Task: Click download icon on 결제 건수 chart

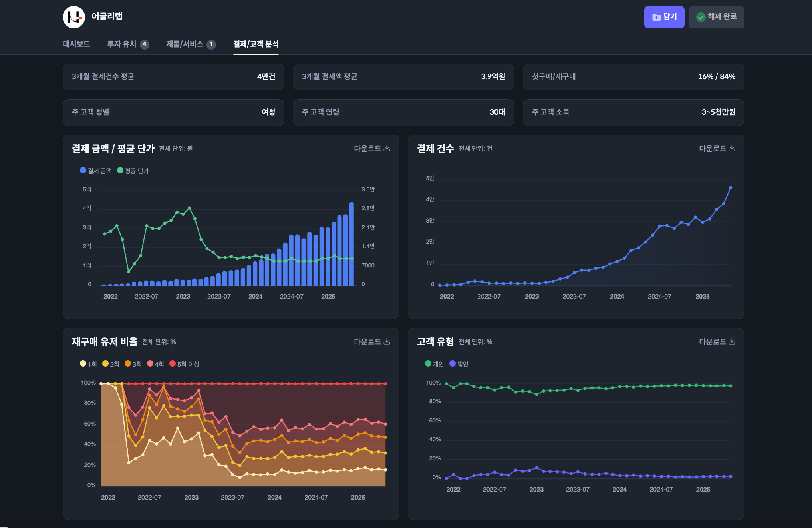Action: coord(732,148)
